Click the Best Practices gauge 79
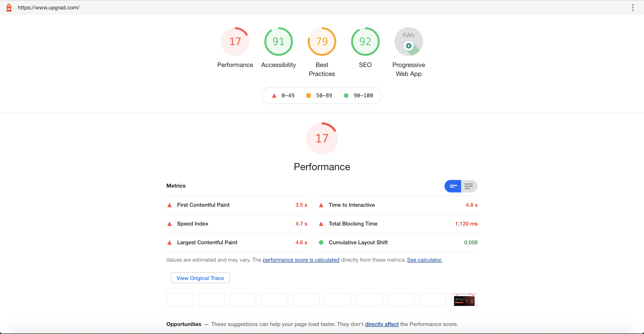644x334 pixels. pyautogui.click(x=322, y=42)
